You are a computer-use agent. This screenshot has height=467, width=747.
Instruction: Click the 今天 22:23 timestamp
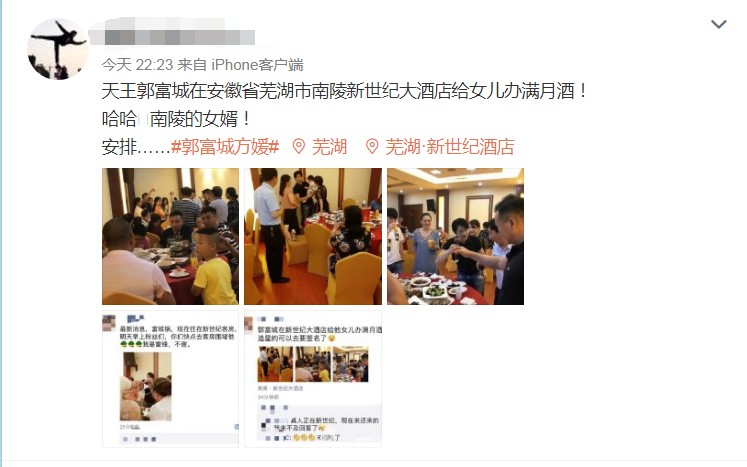tap(137, 64)
